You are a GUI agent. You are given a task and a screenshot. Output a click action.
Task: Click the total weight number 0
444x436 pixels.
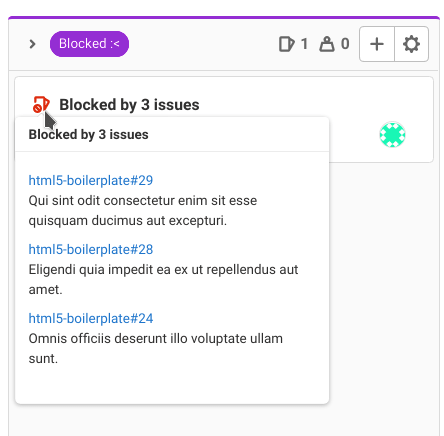point(345,44)
